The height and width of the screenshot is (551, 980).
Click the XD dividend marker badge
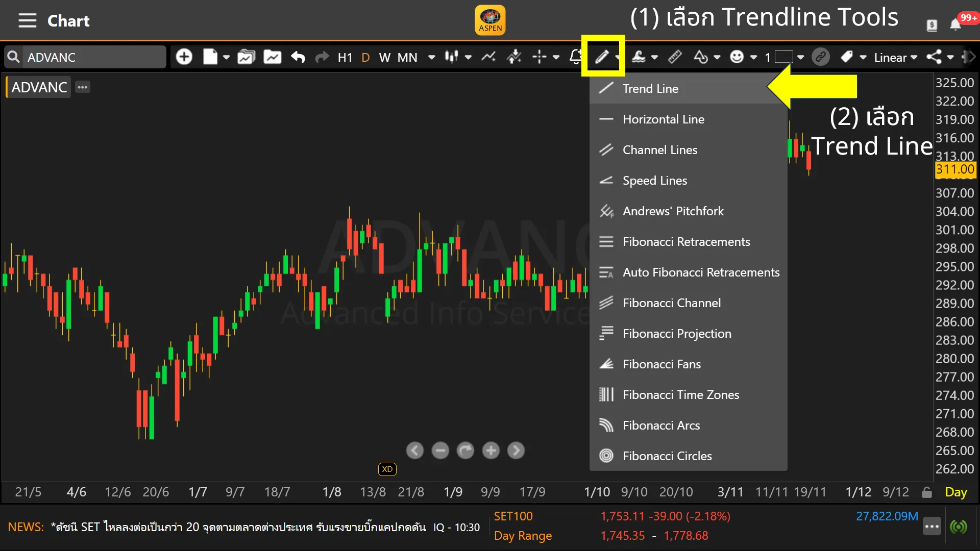387,469
